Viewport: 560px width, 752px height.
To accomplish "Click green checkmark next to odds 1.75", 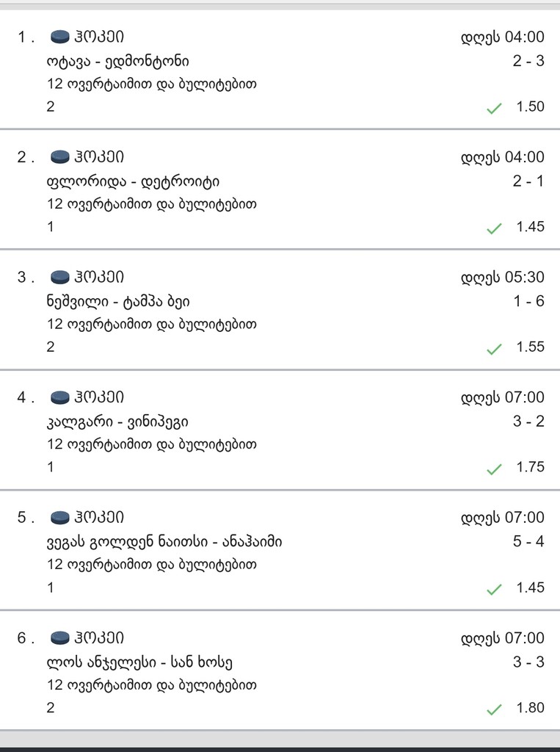I will click(494, 469).
